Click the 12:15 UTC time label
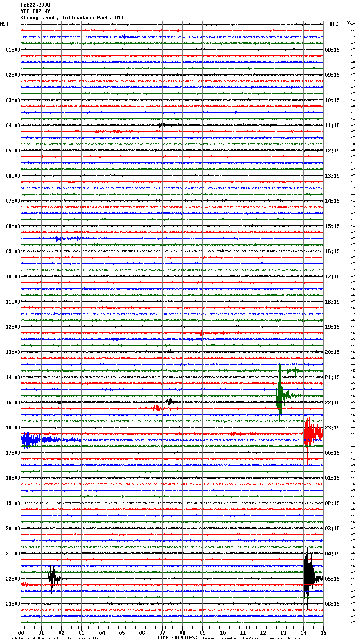Image resolution: width=357 pixels, height=644 pixels. pyautogui.click(x=332, y=151)
